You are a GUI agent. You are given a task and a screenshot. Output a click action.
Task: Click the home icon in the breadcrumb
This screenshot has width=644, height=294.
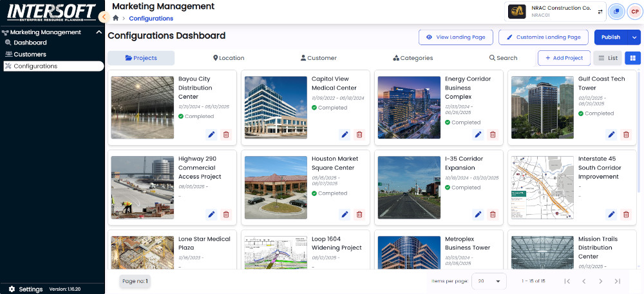116,19
